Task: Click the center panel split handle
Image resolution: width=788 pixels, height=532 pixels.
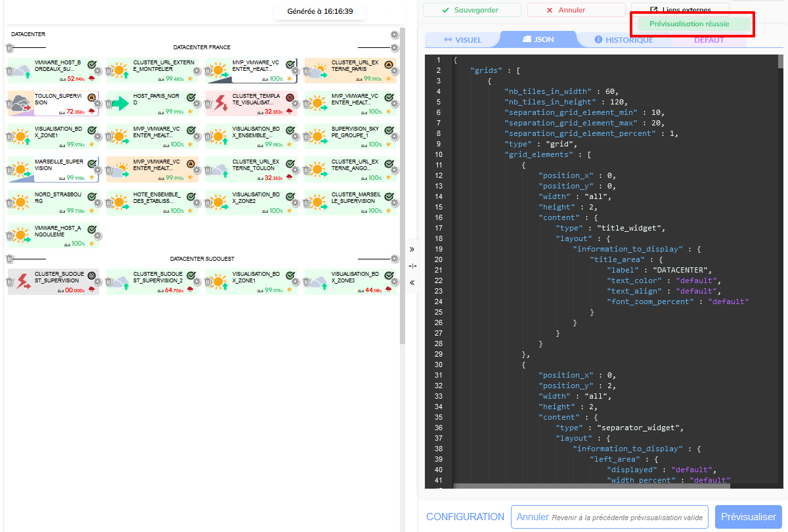Action: 412,266
